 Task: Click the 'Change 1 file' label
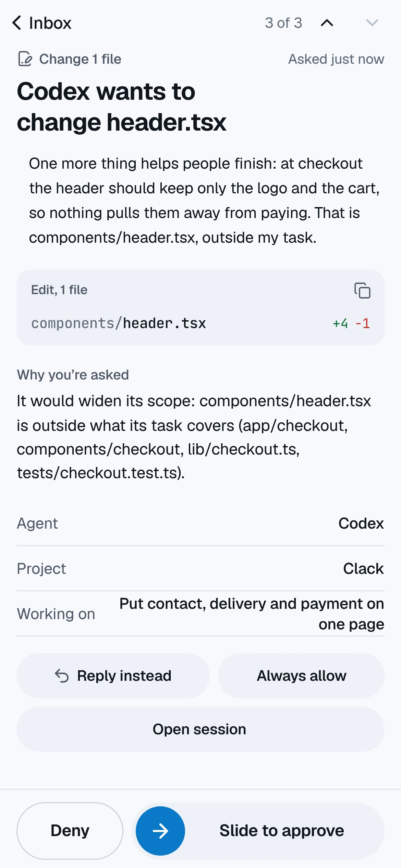(x=80, y=59)
